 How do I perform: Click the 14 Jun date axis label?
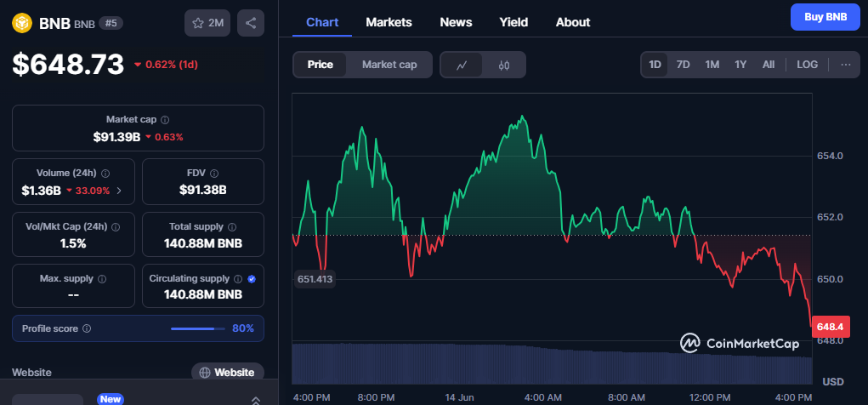(458, 398)
